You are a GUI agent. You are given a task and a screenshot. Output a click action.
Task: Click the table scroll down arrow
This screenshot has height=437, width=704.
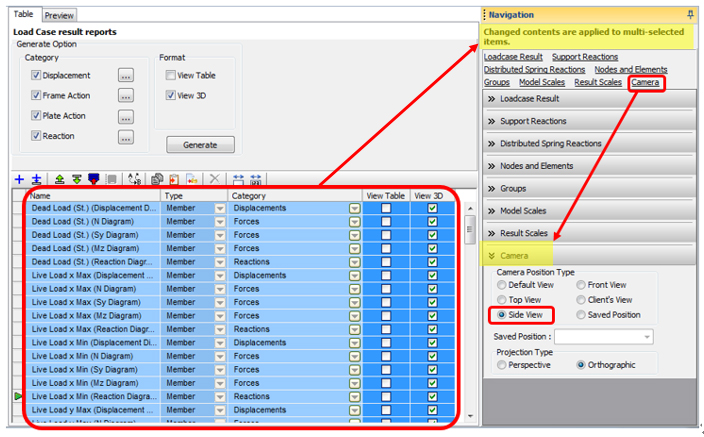coord(470,416)
